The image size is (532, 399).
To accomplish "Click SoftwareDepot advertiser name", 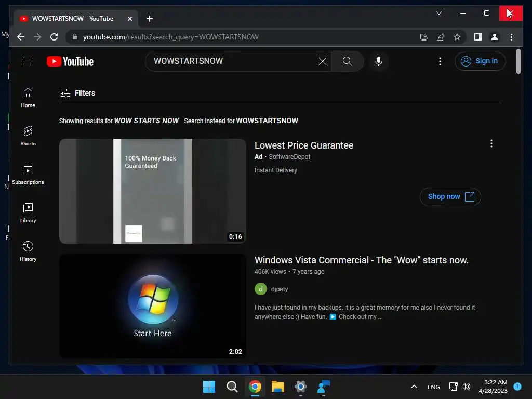I will point(289,157).
